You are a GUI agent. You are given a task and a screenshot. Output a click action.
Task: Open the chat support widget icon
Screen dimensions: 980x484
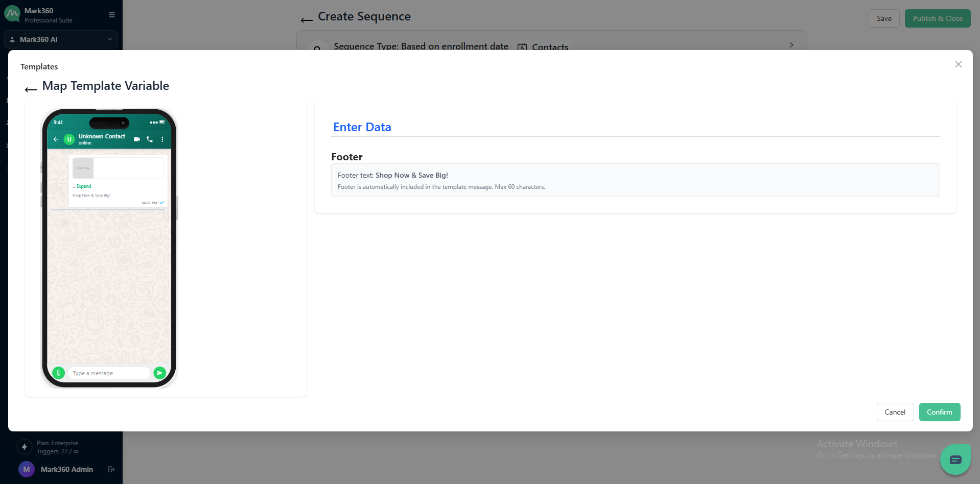955,459
